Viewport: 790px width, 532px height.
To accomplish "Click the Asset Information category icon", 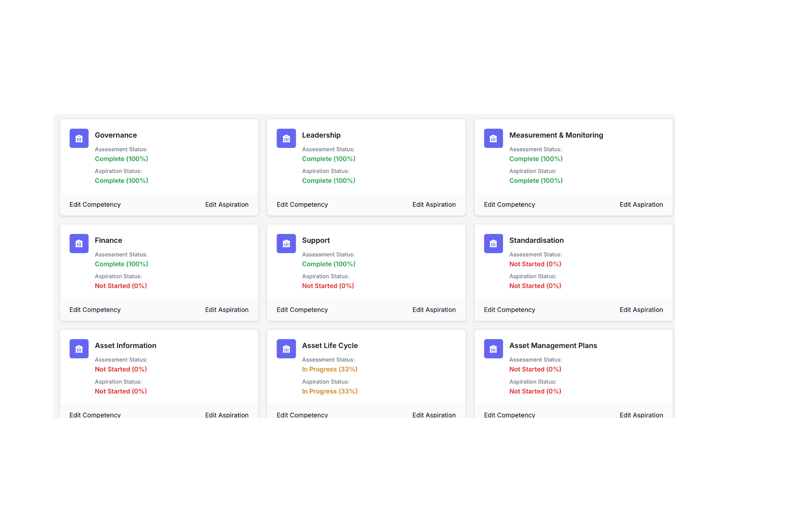I will pos(78,348).
